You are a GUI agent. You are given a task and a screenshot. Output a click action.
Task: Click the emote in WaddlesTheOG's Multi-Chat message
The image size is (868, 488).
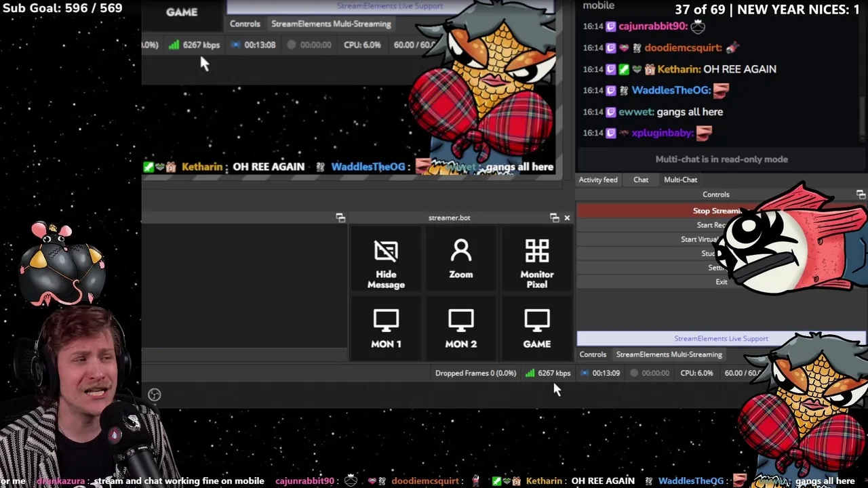721,90
